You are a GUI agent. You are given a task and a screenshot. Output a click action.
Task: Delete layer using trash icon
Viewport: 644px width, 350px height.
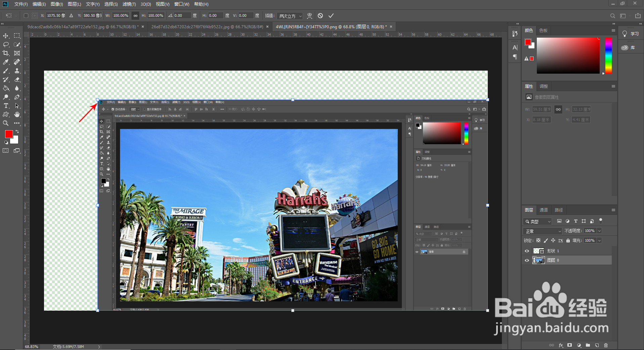tap(606, 345)
